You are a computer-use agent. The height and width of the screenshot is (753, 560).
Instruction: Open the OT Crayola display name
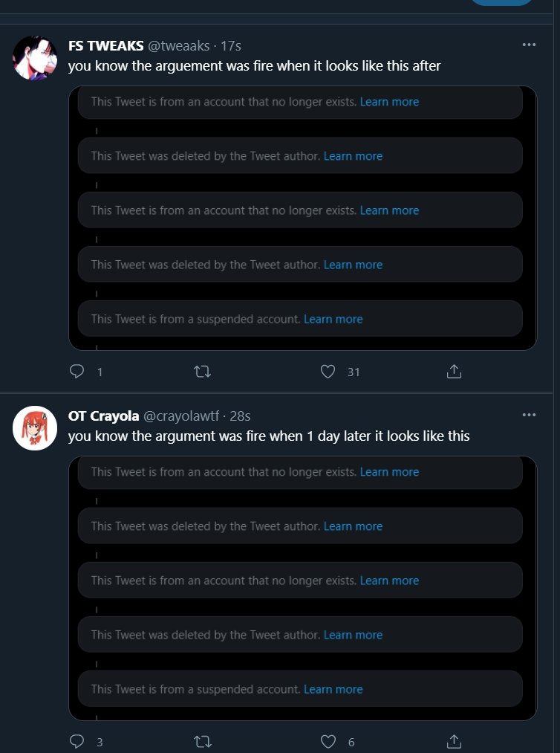(x=103, y=416)
